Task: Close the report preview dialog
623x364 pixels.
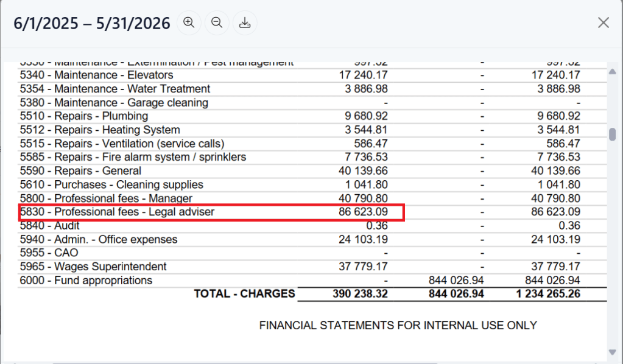Action: [x=603, y=23]
